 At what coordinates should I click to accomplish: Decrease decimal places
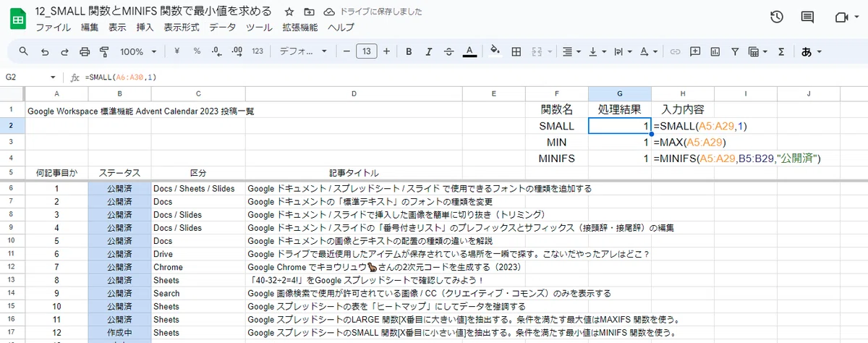click(x=216, y=51)
